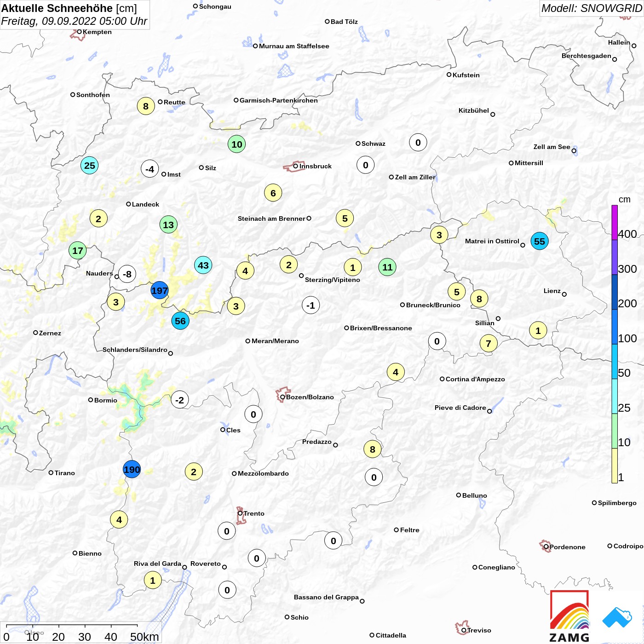Click the 8 marker beside Reutte
This screenshot has height=644, width=644.
point(146,106)
